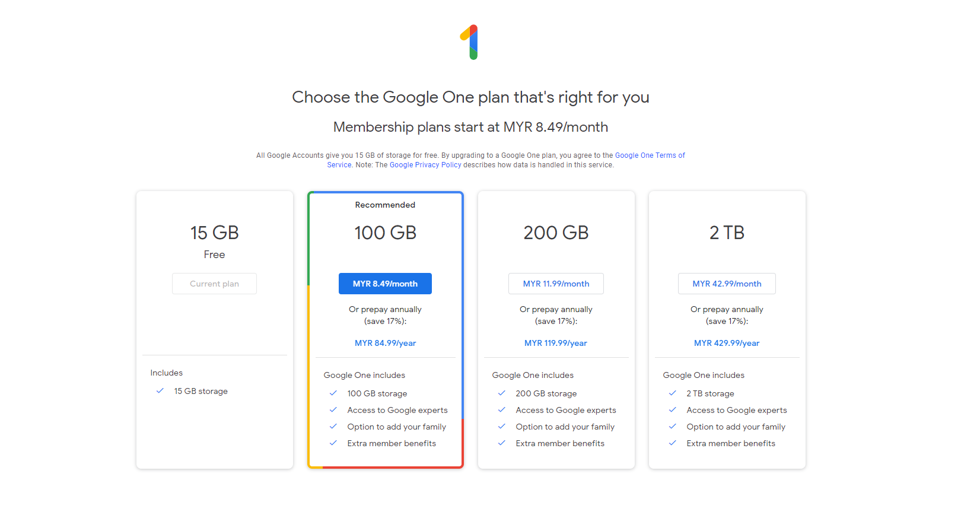Click checkmark next to Access to Google experts in 2 TB plan
Screen dimensions: 980x515
click(673, 410)
